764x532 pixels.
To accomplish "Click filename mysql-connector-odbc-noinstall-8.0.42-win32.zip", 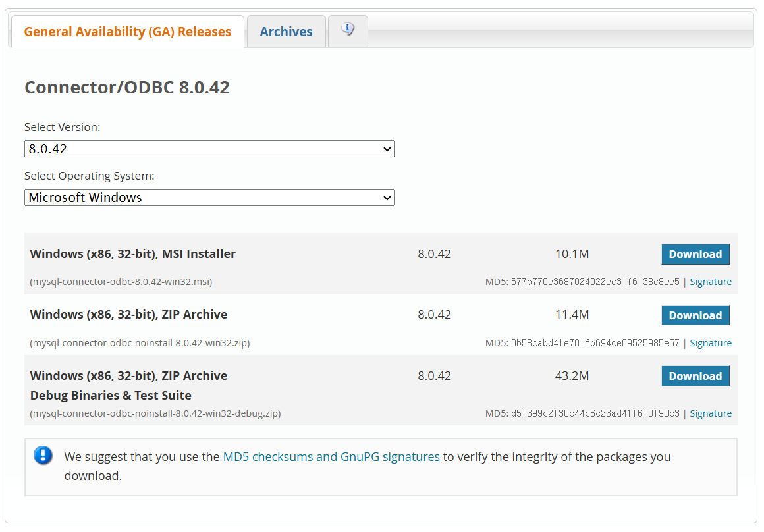I will coord(140,343).
